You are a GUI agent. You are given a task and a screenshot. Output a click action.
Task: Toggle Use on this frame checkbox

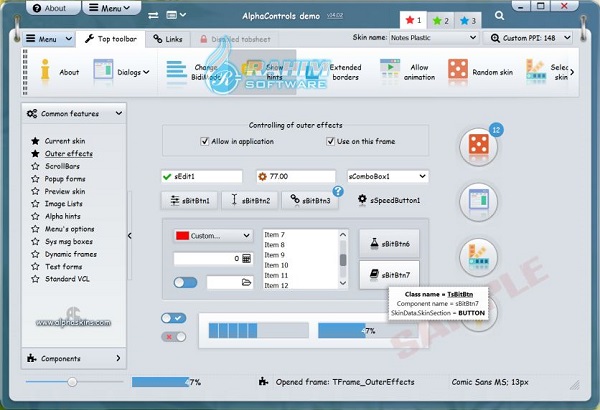[x=331, y=141]
